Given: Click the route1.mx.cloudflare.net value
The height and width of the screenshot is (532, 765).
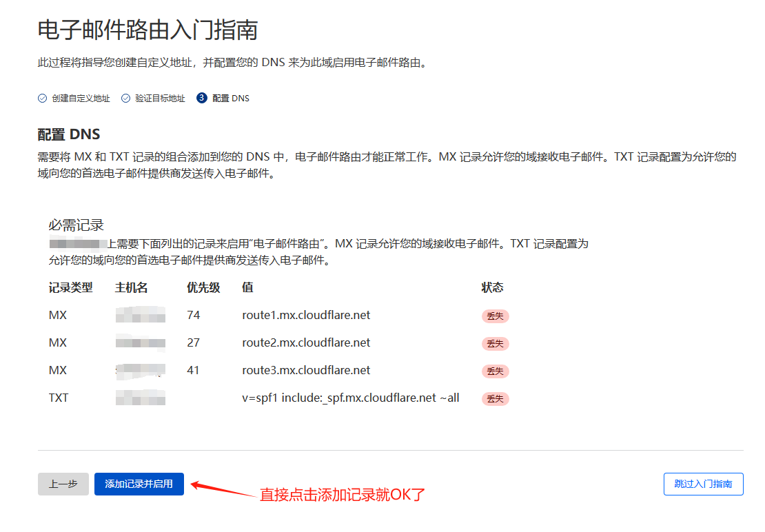Looking at the screenshot, I should tap(306, 315).
